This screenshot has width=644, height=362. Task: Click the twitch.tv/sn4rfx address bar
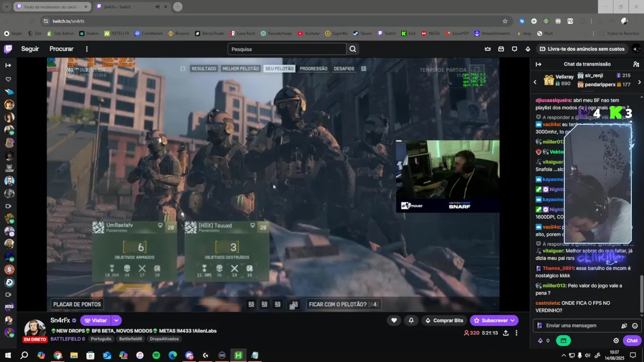(277, 21)
